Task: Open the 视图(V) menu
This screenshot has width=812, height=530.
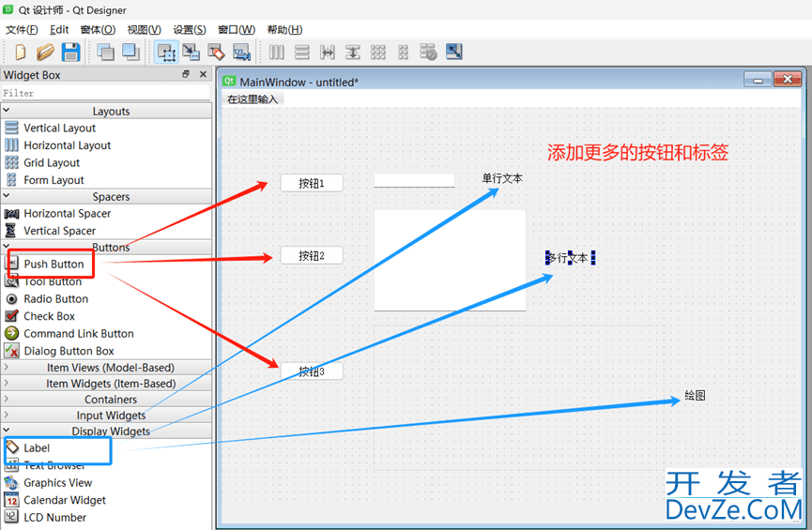Action: tap(144, 29)
